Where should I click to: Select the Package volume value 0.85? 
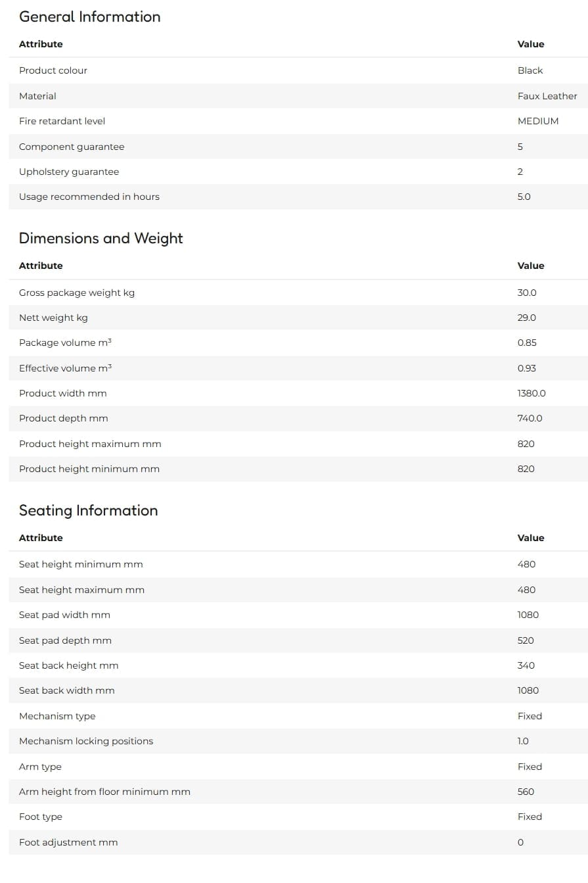(527, 343)
